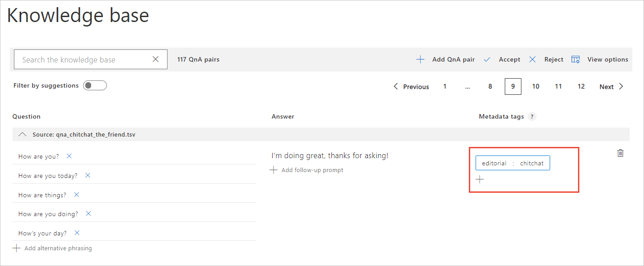
Task: Remove the 'How are you?' question
Action: tap(69, 156)
